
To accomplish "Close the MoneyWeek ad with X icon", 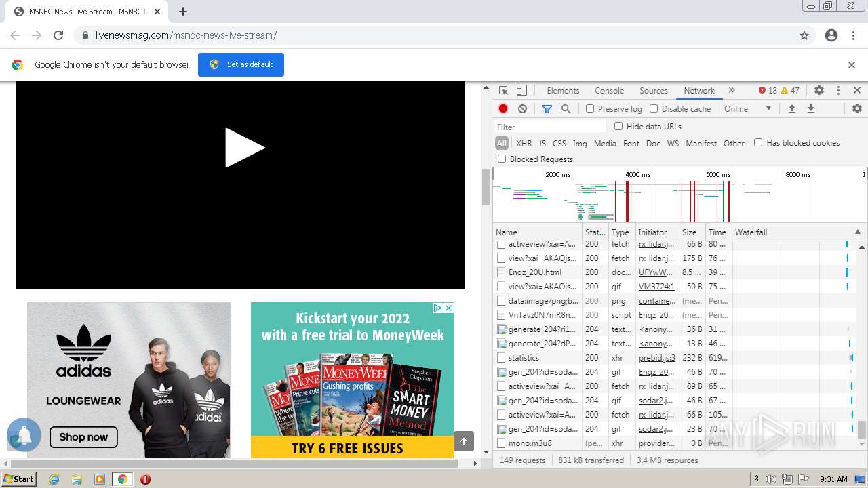I will coord(448,308).
